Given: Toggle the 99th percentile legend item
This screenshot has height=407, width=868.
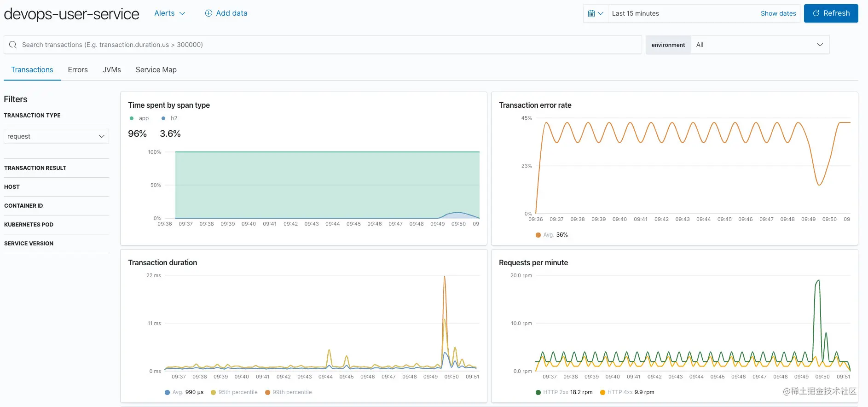Looking at the screenshot, I should tap(289, 392).
